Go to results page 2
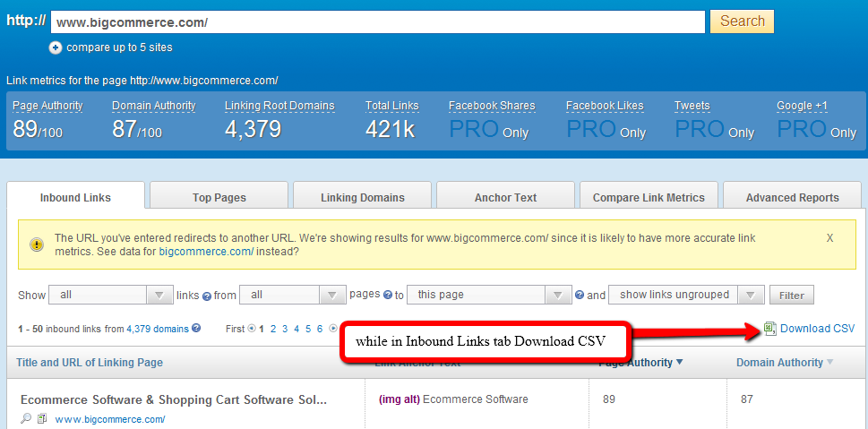 (273, 329)
